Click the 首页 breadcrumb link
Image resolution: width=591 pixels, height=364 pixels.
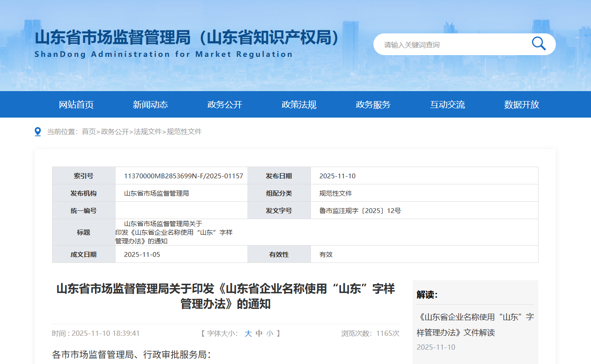[89, 131]
